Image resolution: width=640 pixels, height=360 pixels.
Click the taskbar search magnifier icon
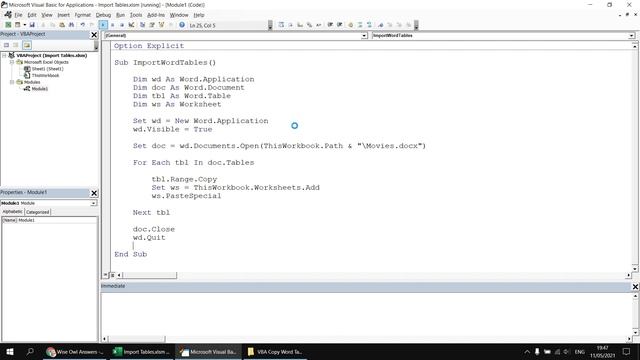click(x=30, y=351)
